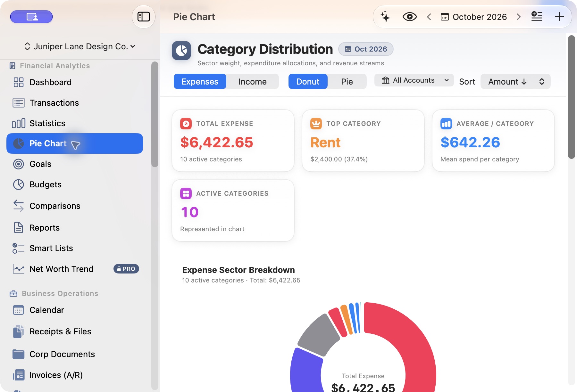Click the Average / Category bar icon
The height and width of the screenshot is (392, 577).
click(x=446, y=124)
